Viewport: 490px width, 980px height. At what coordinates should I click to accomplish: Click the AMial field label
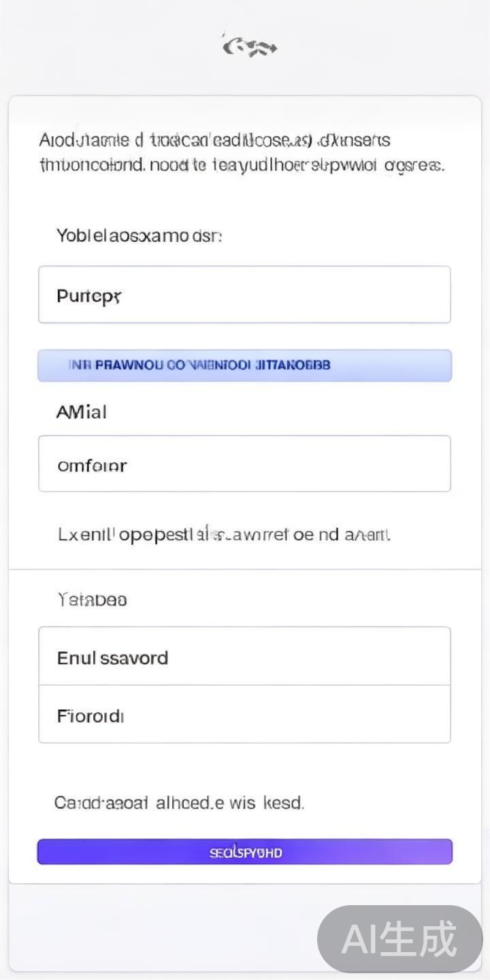[x=82, y=412]
